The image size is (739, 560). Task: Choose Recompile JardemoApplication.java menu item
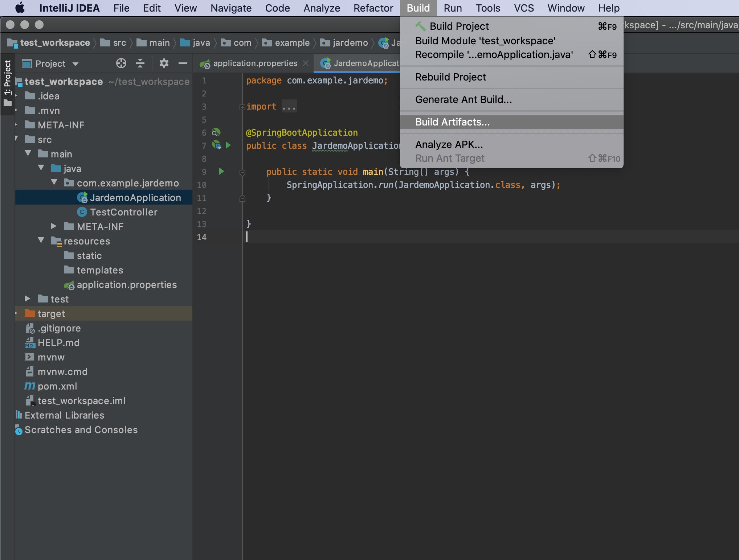(511, 55)
